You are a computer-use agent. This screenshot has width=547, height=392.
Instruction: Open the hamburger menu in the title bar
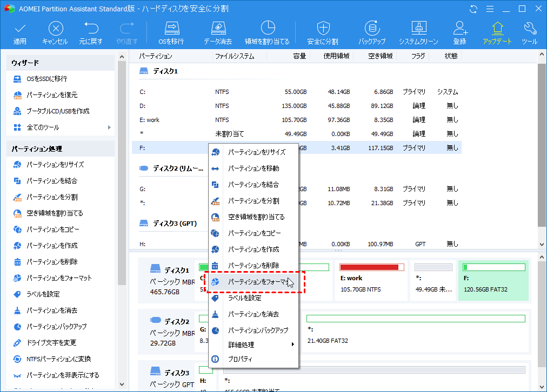coord(490,9)
